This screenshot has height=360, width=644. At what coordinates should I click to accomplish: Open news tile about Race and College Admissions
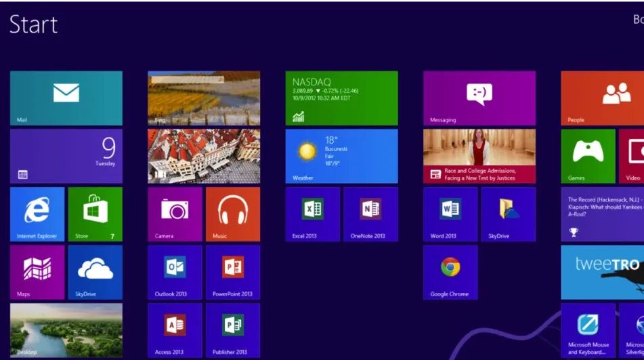pyautogui.click(x=479, y=156)
